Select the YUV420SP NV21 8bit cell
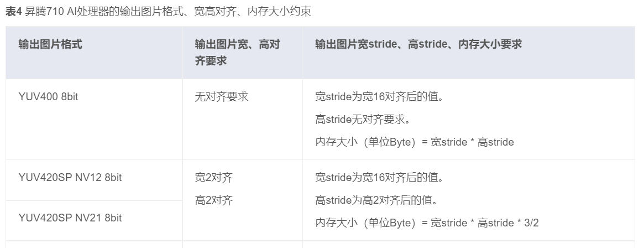The image size is (644, 248). coord(70,218)
